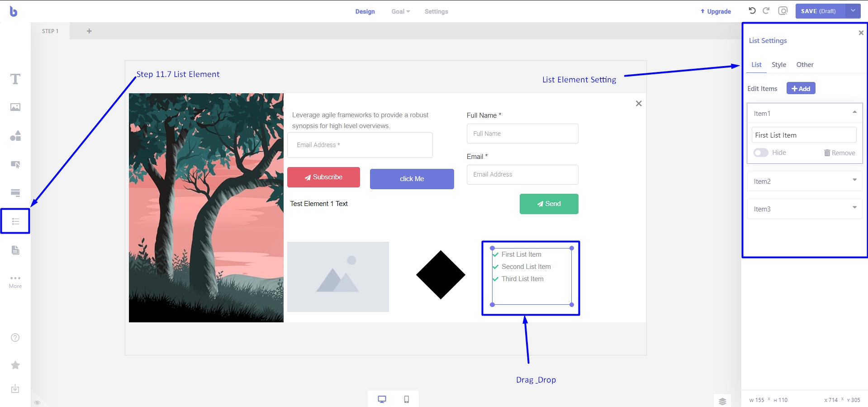
Task: Click the app logo at top left
Action: (x=14, y=11)
